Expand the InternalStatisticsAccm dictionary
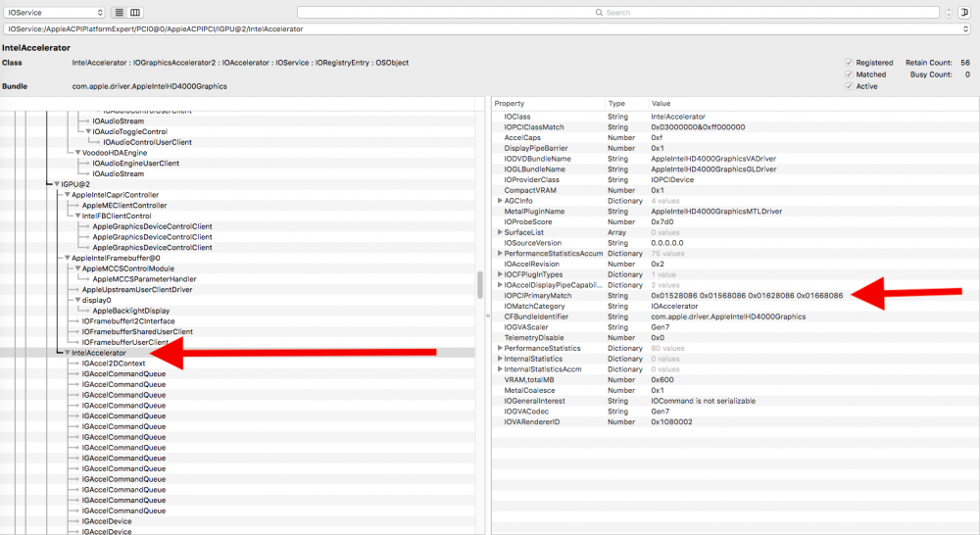The image size is (980, 535). tap(500, 369)
